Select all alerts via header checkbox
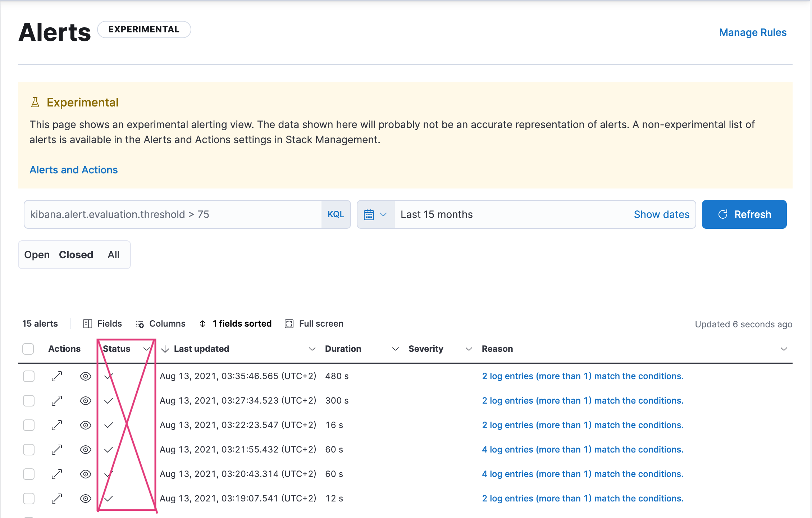 click(28, 349)
